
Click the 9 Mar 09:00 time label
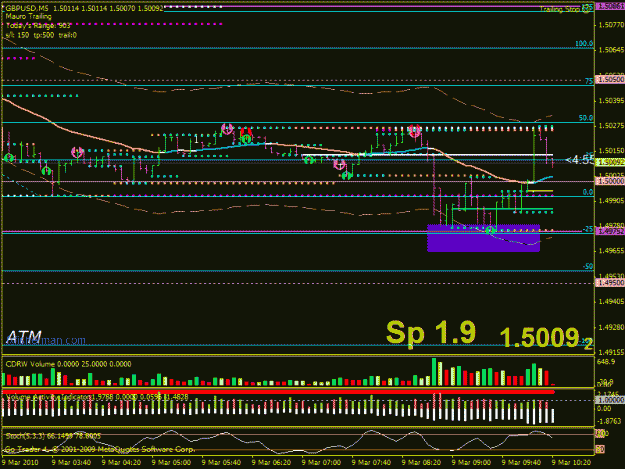click(x=472, y=463)
